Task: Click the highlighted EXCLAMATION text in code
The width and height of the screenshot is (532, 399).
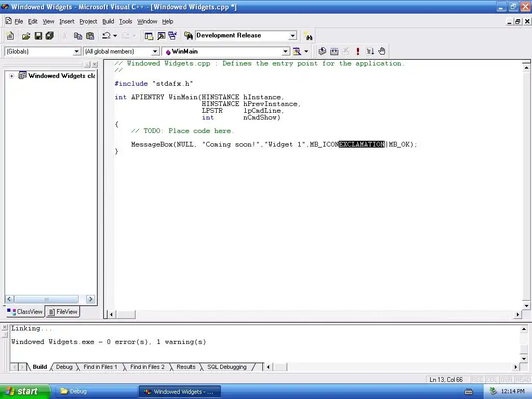Action: click(x=362, y=144)
